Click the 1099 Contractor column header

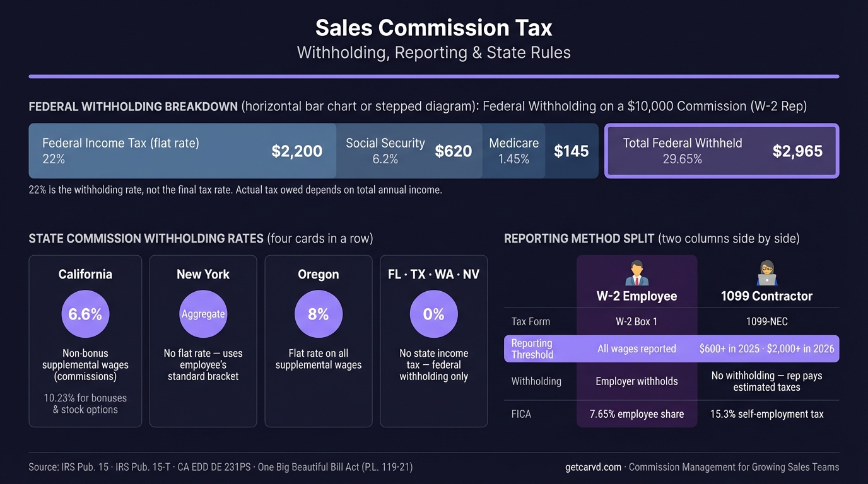click(x=766, y=296)
